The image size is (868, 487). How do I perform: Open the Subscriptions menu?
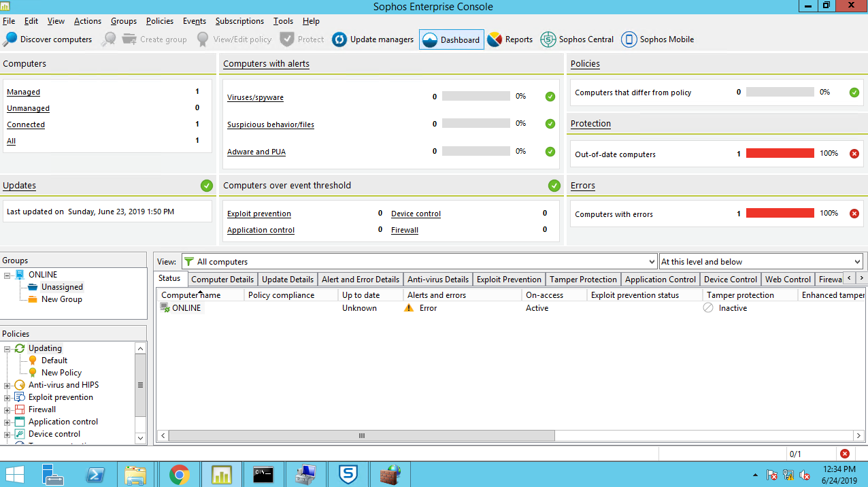tap(239, 21)
